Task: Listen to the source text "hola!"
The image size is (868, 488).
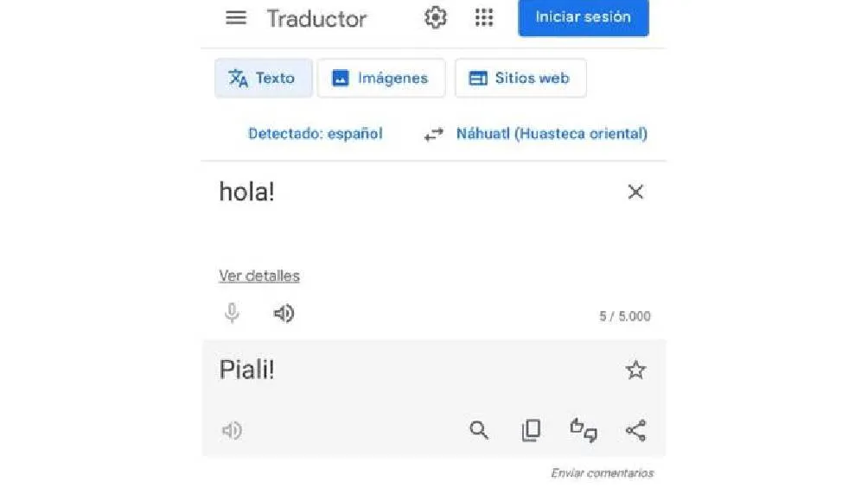Action: coord(284,314)
